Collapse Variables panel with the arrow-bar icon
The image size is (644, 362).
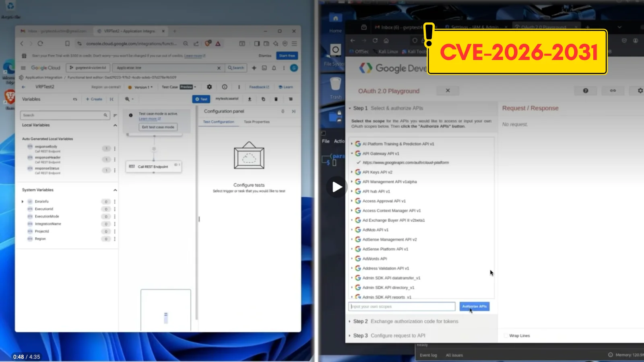(x=111, y=99)
